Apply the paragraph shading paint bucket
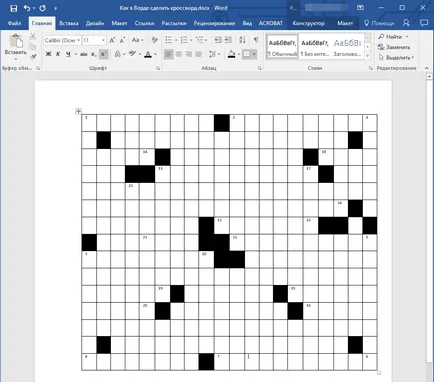Viewport: 434px width, 382px height. pos(231,54)
